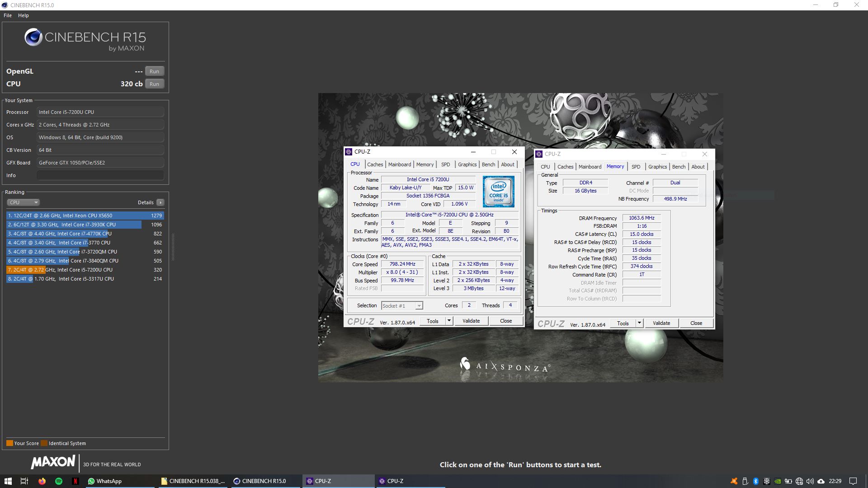Open the File menu in Cinebench
Viewport: 868px width, 488px height.
[8, 15]
